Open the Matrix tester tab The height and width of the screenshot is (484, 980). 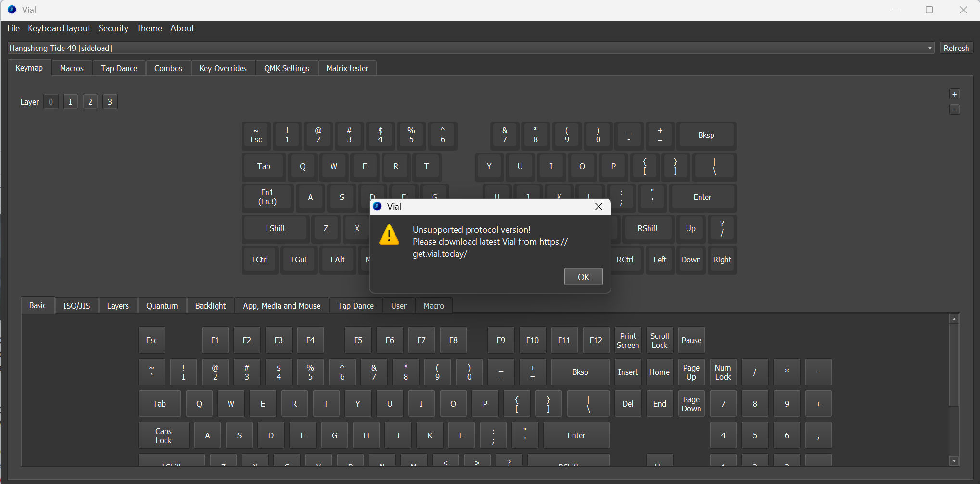tap(347, 68)
